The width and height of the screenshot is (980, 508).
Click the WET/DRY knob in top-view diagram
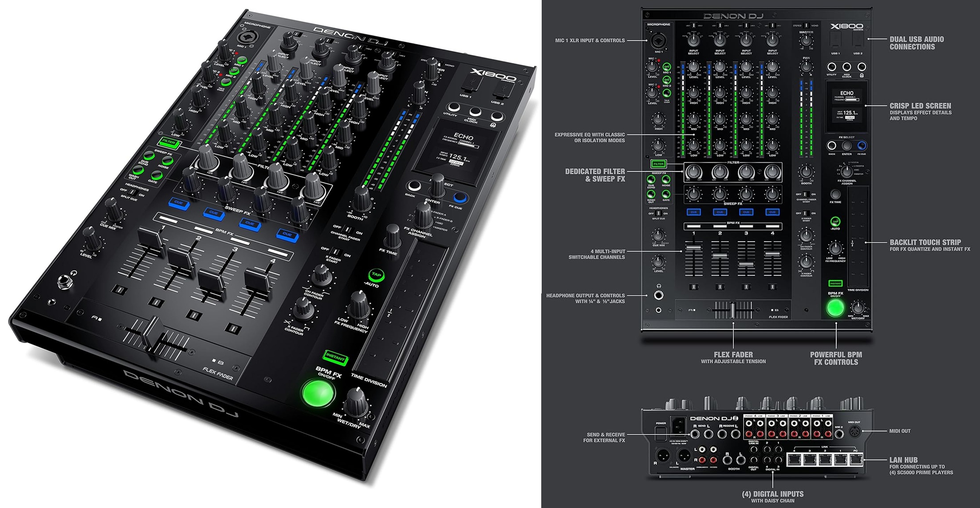coord(858,307)
